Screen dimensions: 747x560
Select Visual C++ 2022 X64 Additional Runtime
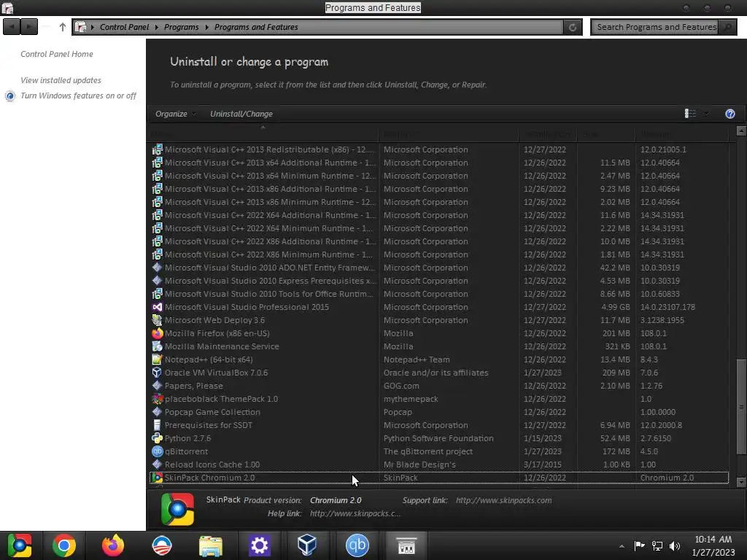click(x=438, y=215)
